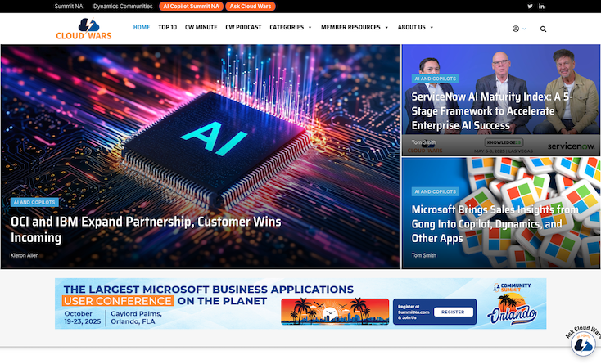Click Tom Smith under the Microsoft article

424,255
